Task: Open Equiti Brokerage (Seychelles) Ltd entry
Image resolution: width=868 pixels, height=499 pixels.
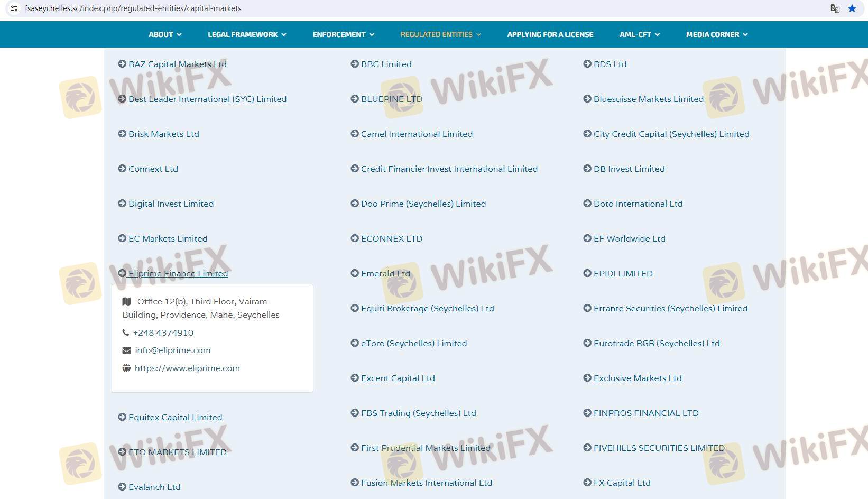Action: [428, 308]
